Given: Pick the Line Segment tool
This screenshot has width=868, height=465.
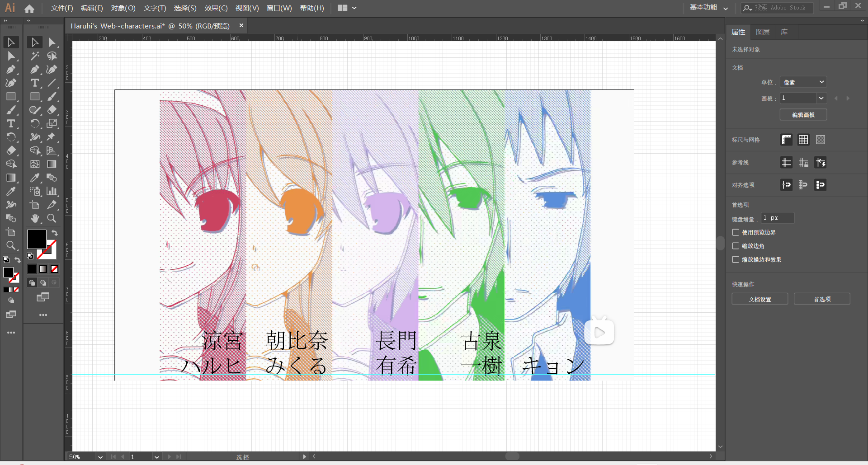Looking at the screenshot, I should pos(52,83).
